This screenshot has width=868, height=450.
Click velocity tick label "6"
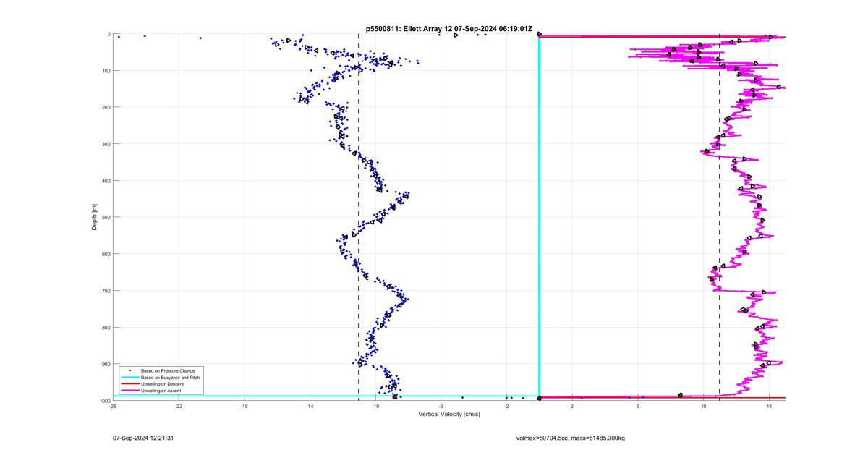tap(637, 407)
